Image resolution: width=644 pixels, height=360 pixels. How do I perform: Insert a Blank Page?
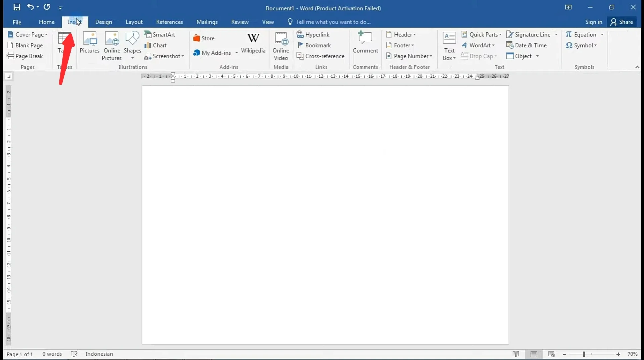pyautogui.click(x=25, y=45)
